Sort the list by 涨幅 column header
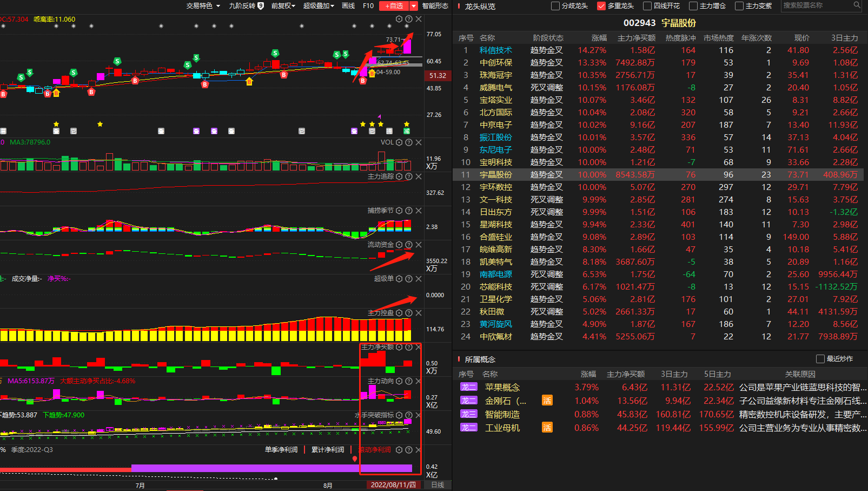 click(x=599, y=38)
